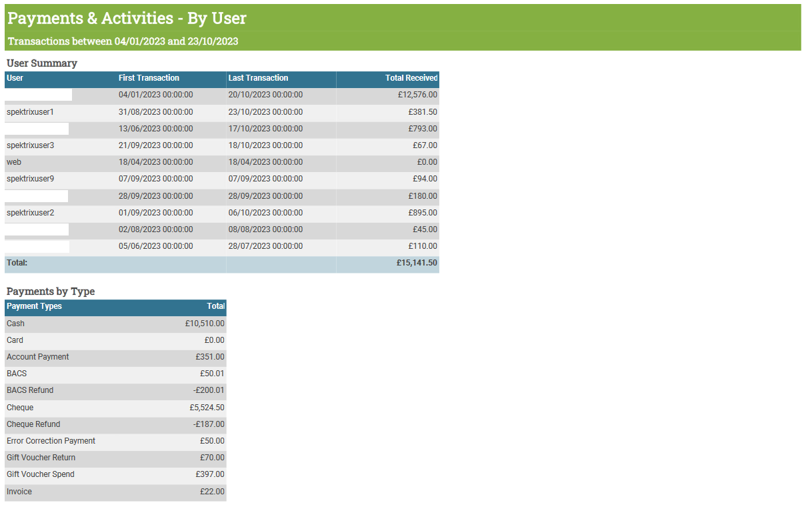Select the spektrixuser1 user cell
The width and height of the screenshot is (812, 509).
click(x=30, y=112)
